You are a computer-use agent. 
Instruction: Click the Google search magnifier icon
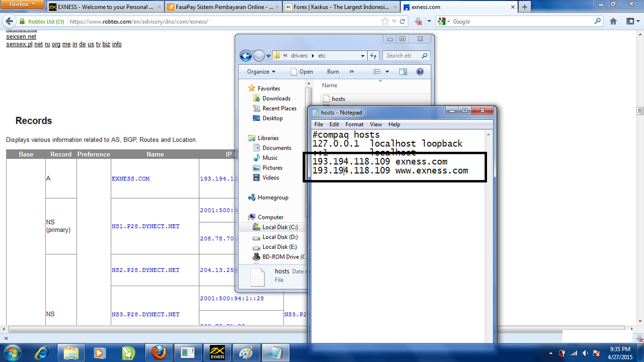(x=598, y=21)
